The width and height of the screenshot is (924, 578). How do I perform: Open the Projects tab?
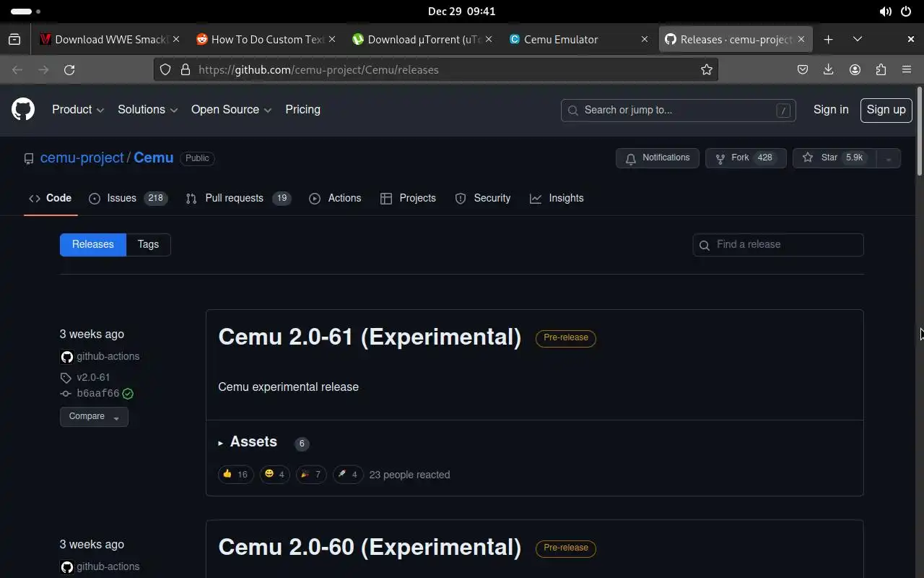pos(408,198)
